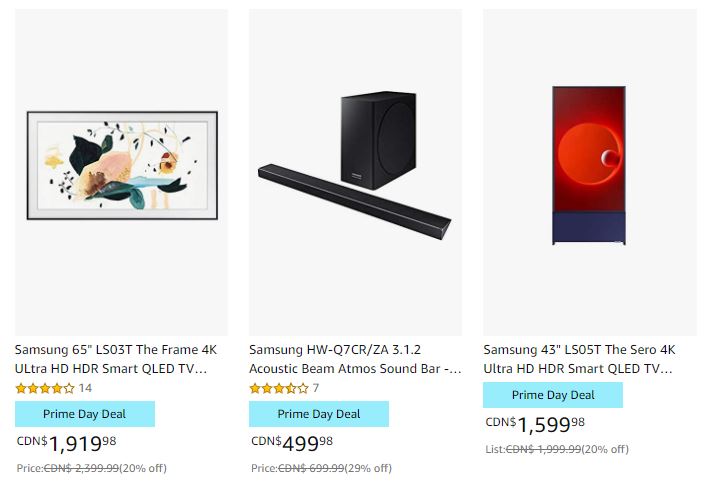Open the 14 reviews count link
The height and width of the screenshot is (489, 722).
pyautogui.click(x=85, y=388)
